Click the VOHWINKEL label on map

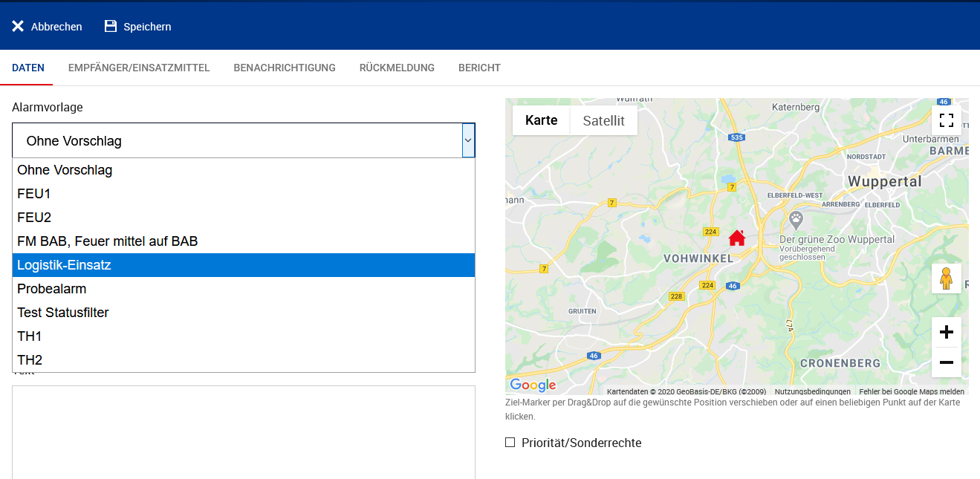(697, 258)
